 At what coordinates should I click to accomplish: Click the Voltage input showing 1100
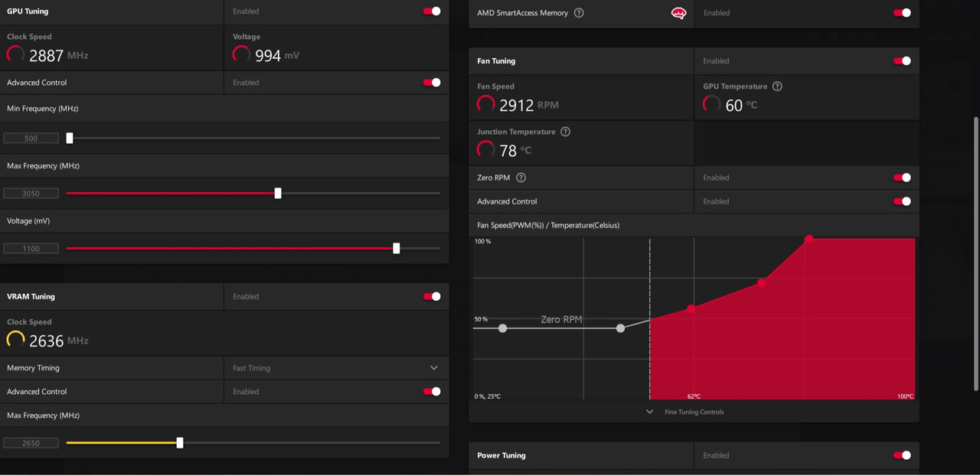pyautogui.click(x=31, y=249)
